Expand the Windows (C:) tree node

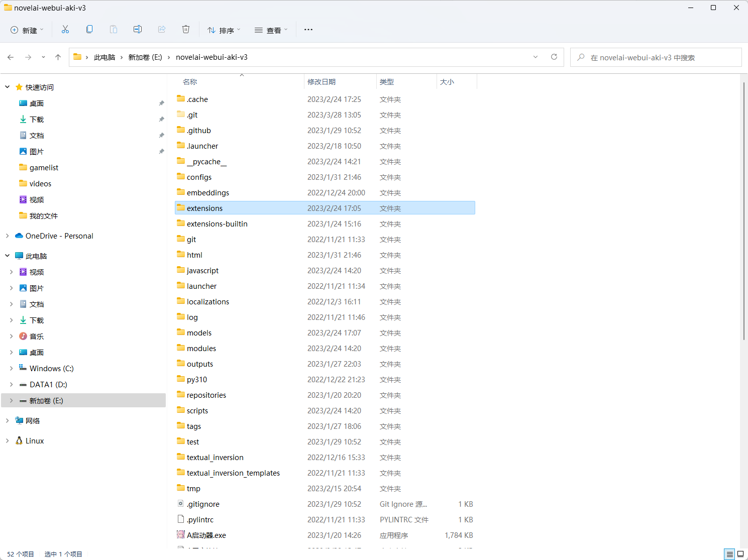(x=12, y=368)
